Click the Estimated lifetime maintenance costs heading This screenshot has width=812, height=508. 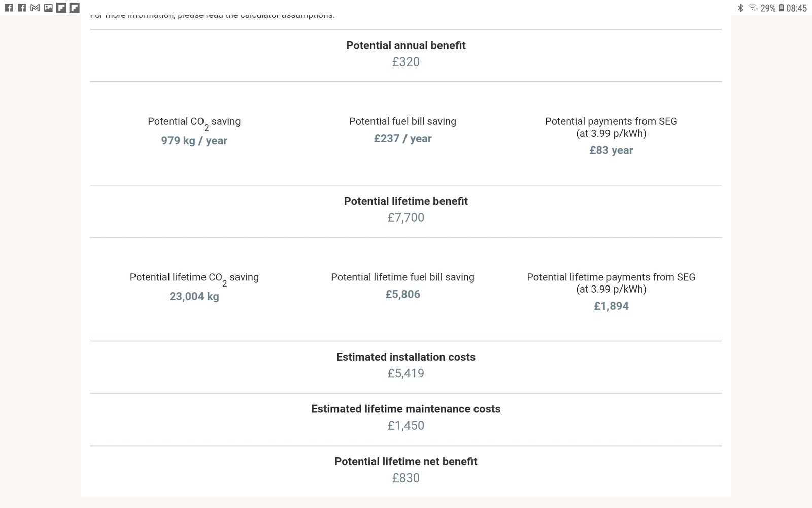coord(406,409)
